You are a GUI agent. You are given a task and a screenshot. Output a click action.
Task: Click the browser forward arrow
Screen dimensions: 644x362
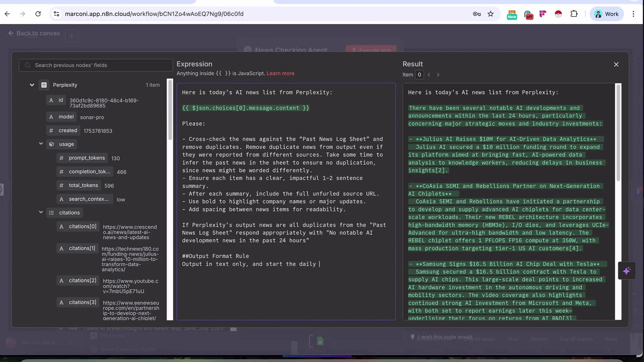(x=22, y=14)
